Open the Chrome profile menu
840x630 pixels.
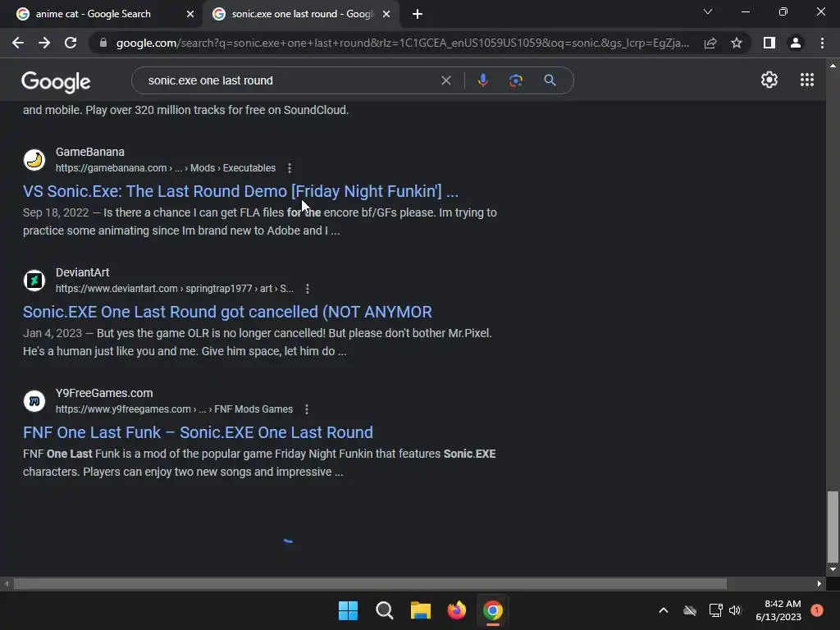coord(796,43)
